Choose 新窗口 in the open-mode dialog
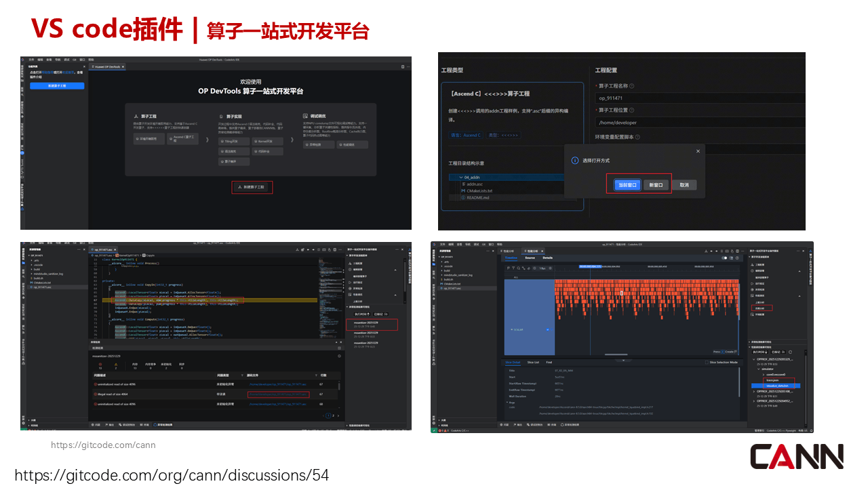This screenshot has height=488, width=868. tap(656, 184)
